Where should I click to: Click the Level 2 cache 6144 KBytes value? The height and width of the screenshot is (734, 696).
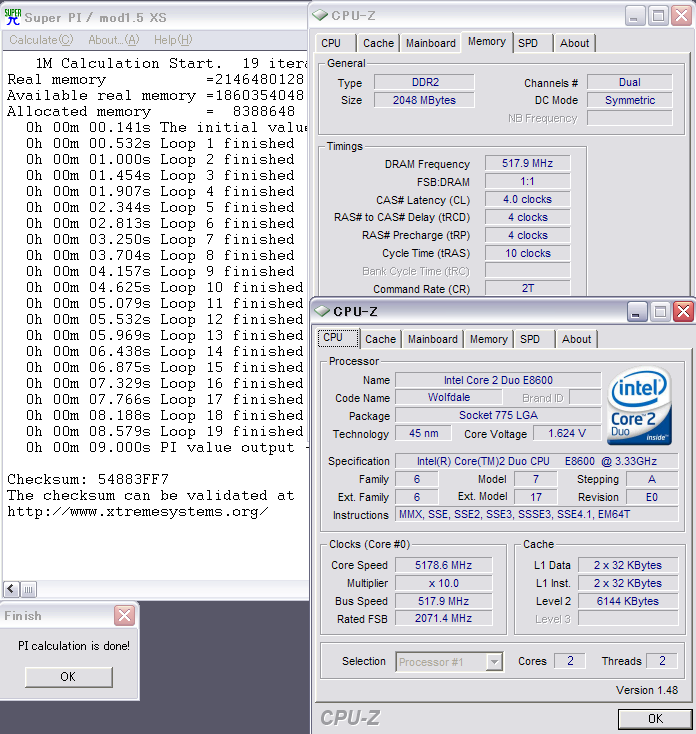point(628,601)
